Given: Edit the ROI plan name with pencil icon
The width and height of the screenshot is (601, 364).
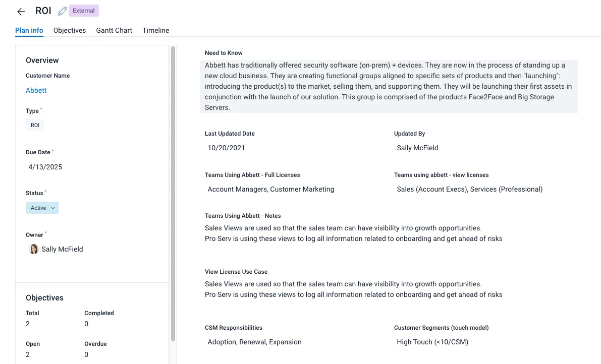Looking at the screenshot, I should [63, 11].
